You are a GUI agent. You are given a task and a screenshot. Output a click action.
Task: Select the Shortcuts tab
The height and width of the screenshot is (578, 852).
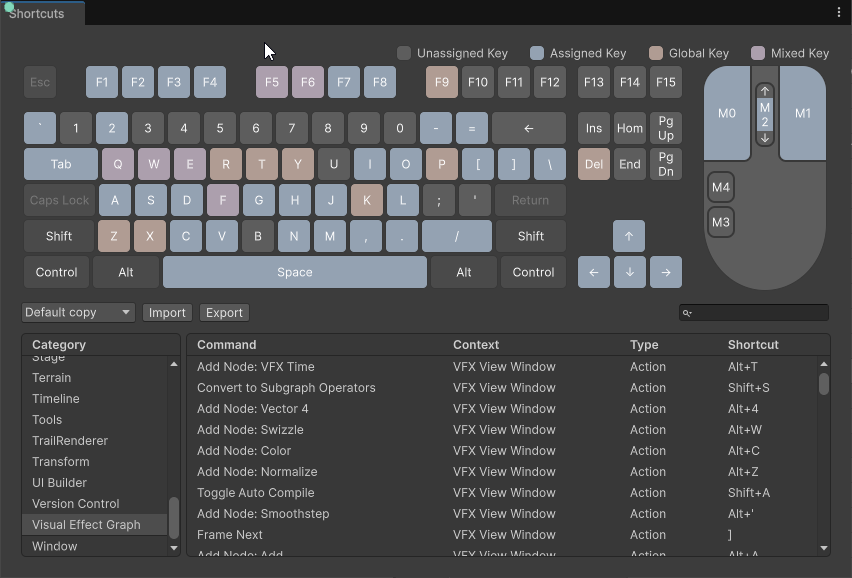click(37, 14)
